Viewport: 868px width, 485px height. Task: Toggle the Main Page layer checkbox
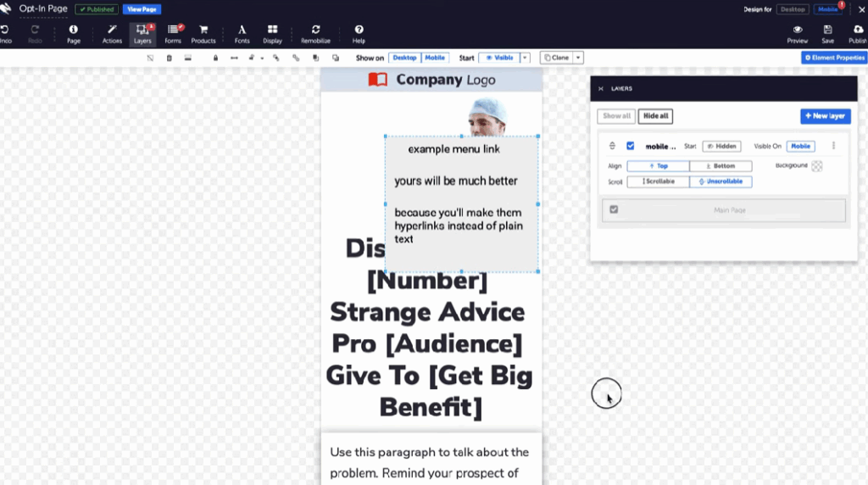coord(614,209)
